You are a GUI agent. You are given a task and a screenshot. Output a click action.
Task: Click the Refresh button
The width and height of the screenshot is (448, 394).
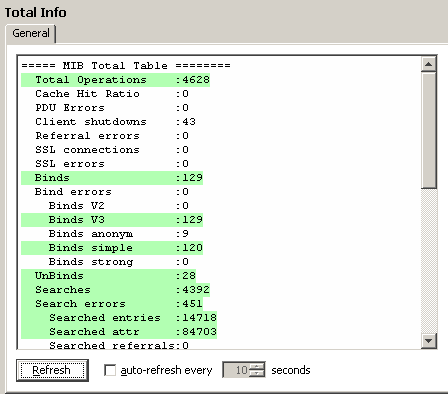point(52,370)
